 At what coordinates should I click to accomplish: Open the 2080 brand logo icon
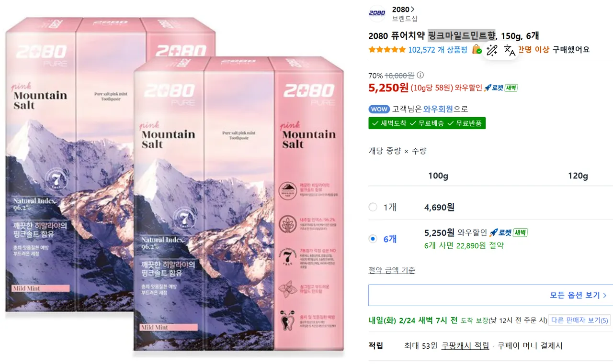coord(377,14)
